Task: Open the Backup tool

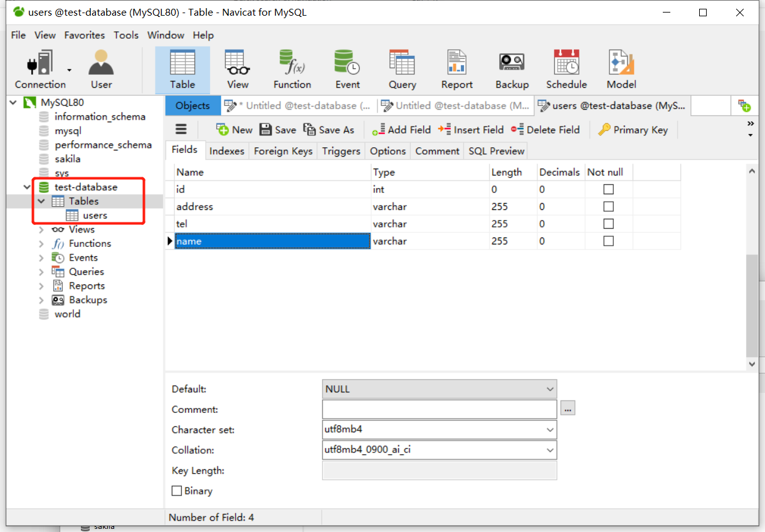Action: click(512, 70)
